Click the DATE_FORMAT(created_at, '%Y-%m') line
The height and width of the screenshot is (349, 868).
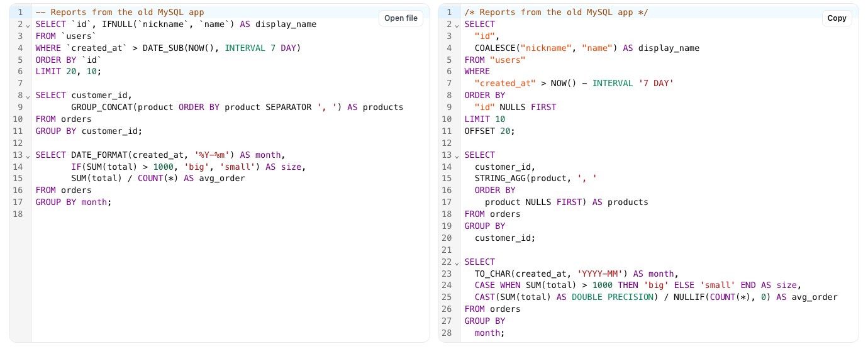click(160, 155)
